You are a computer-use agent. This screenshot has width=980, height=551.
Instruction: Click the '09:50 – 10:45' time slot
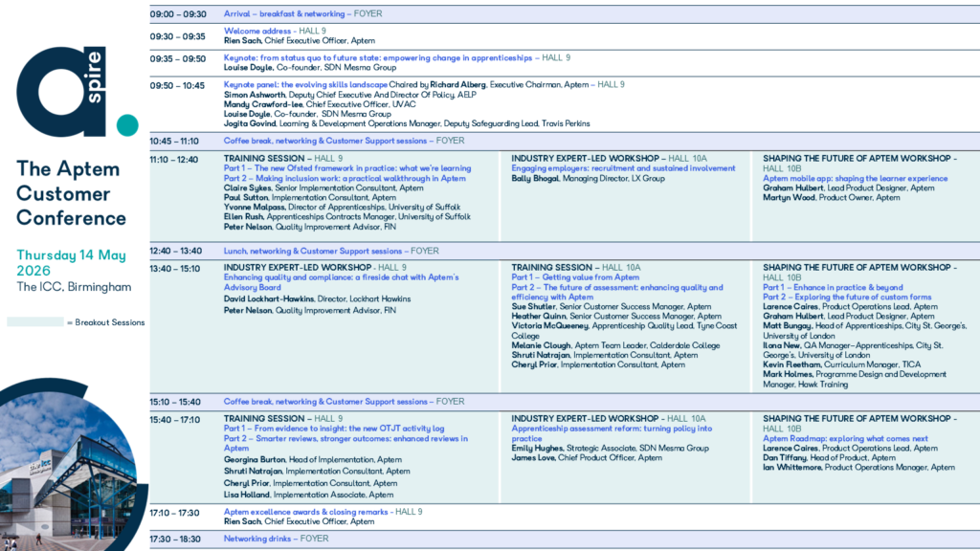[x=177, y=85]
